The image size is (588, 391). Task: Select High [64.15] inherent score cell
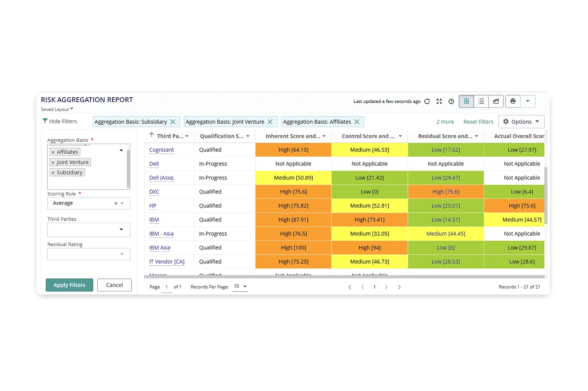(x=293, y=150)
